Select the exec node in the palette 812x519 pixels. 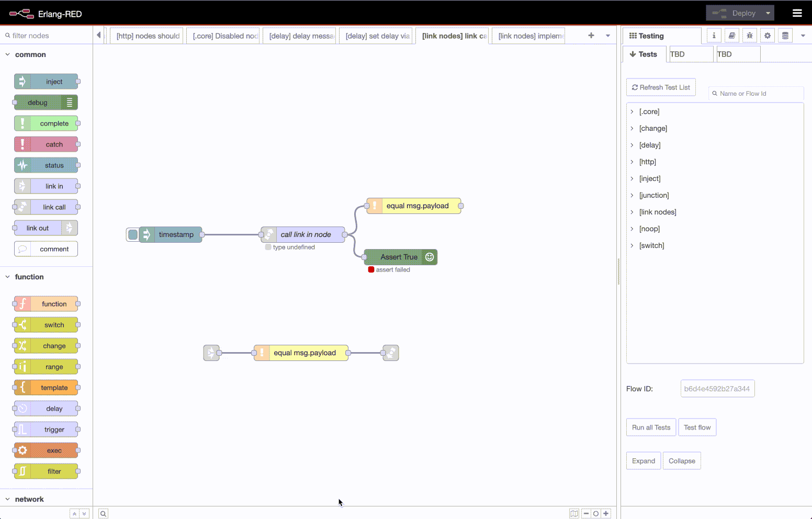(46, 450)
